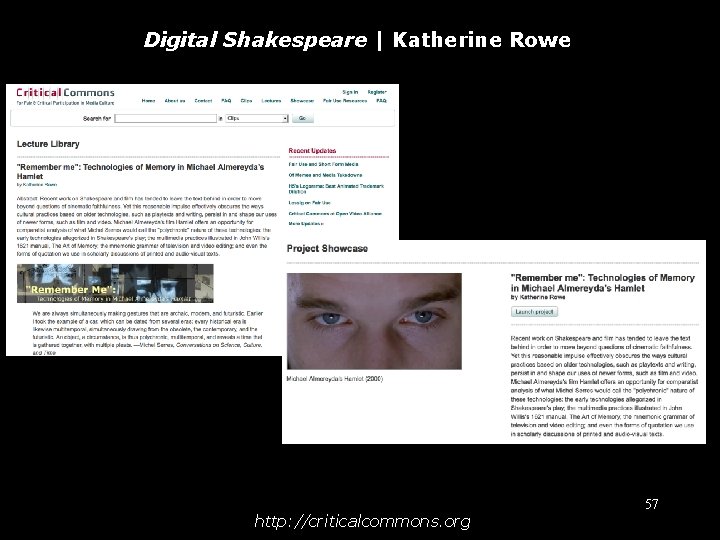720x540 pixels.
Task: Click the Critical Commons logo
Action: coord(65,93)
